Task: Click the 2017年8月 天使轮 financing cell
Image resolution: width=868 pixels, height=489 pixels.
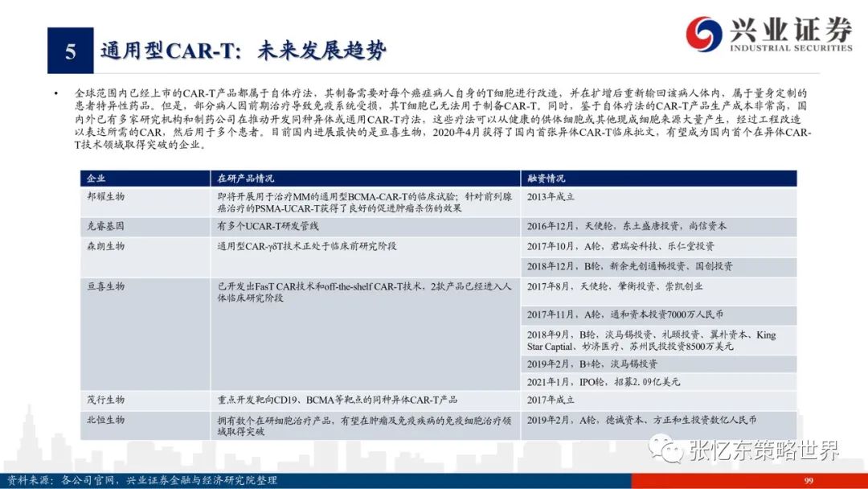Action: [x=659, y=291]
